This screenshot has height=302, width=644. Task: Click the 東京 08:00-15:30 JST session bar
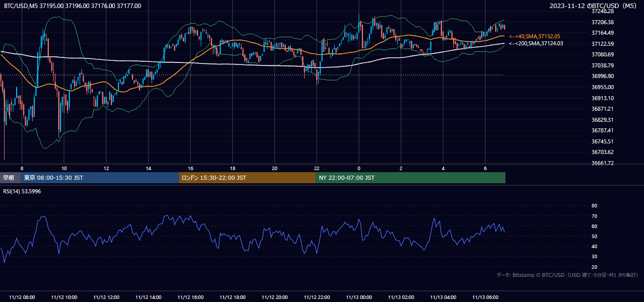(100, 178)
